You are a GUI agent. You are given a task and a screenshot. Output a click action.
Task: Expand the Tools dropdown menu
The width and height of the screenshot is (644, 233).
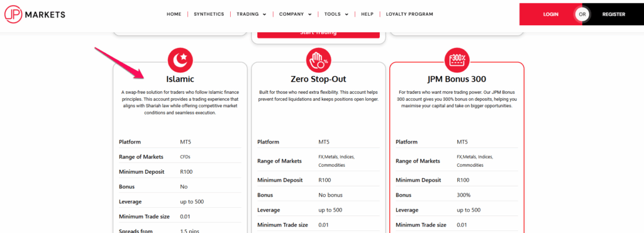(336, 14)
